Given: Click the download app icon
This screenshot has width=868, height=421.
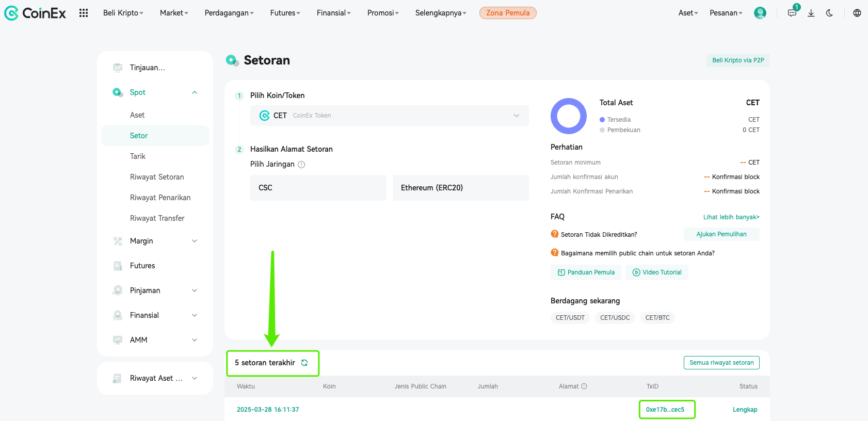Looking at the screenshot, I should pyautogui.click(x=811, y=13).
